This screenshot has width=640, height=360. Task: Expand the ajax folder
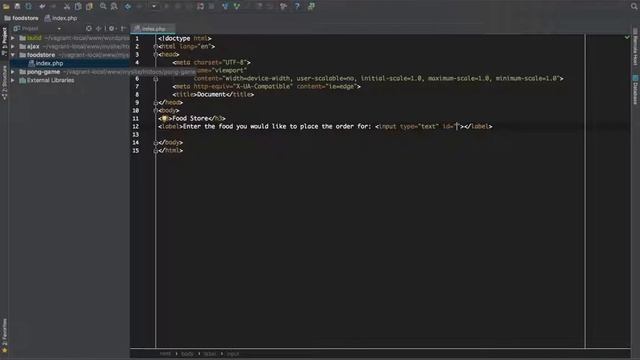coord(13,47)
